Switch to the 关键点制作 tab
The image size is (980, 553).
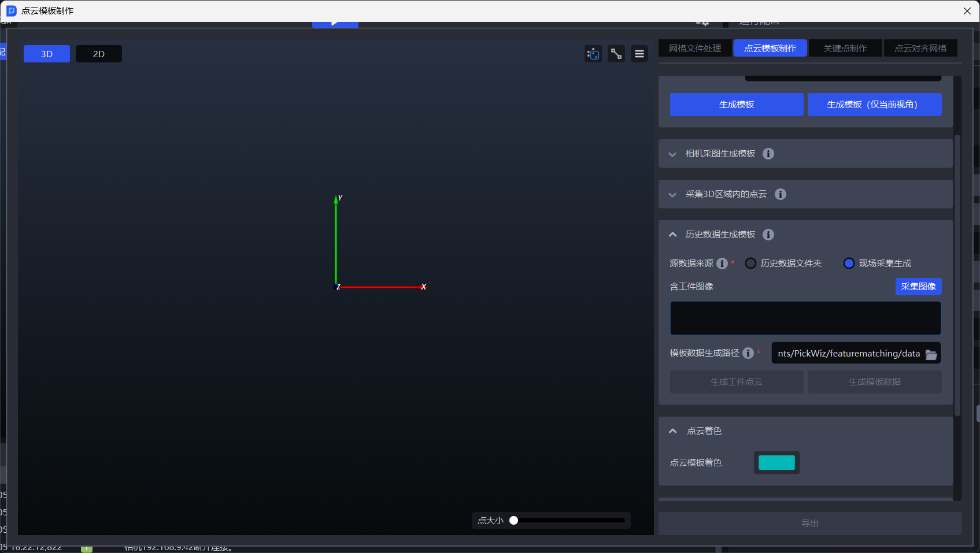(845, 48)
